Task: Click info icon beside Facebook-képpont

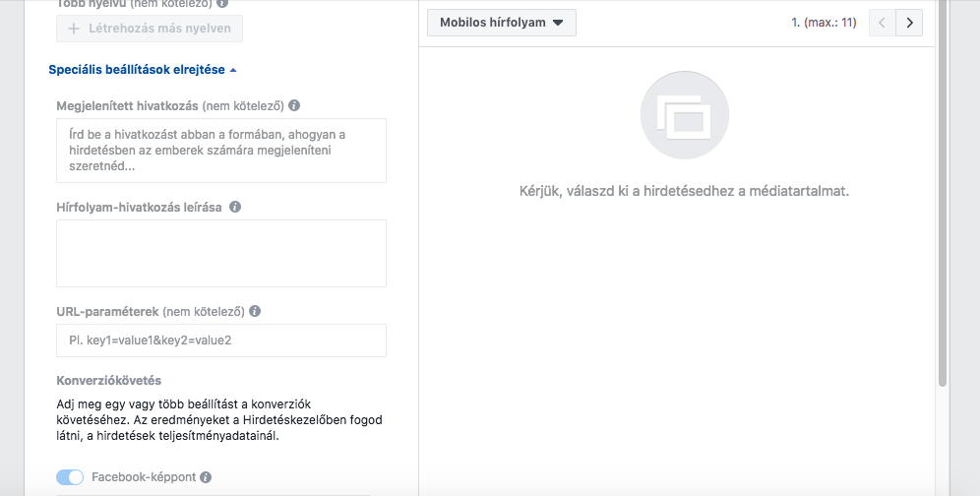Action: tap(206, 477)
